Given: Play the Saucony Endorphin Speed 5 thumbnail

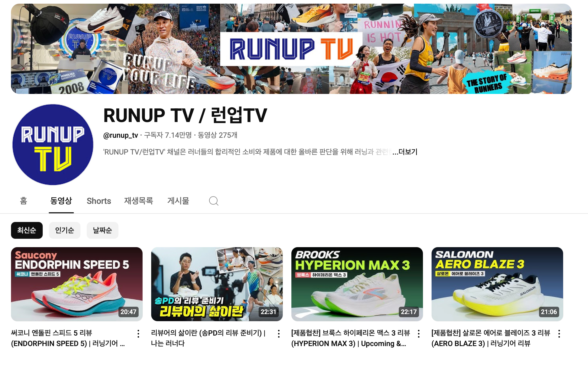Looking at the screenshot, I should click(77, 284).
